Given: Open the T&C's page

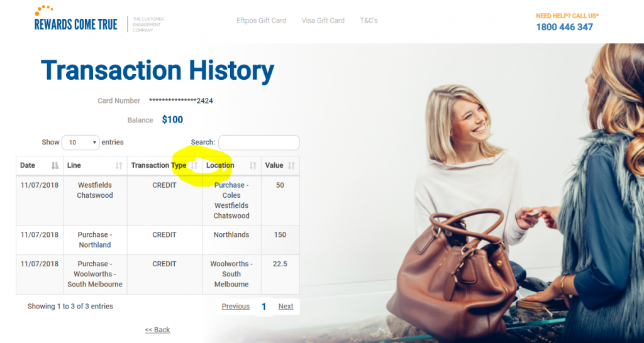Looking at the screenshot, I should tap(369, 21).
